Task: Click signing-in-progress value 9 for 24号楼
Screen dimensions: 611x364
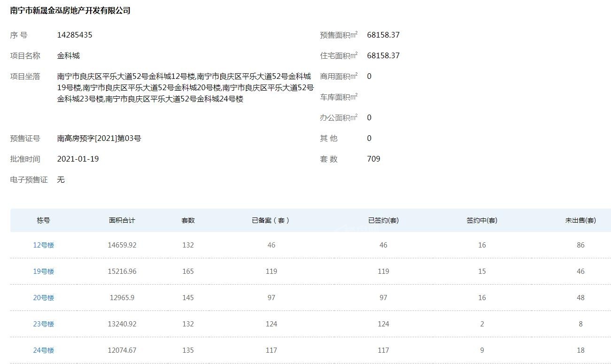Action: (482, 350)
